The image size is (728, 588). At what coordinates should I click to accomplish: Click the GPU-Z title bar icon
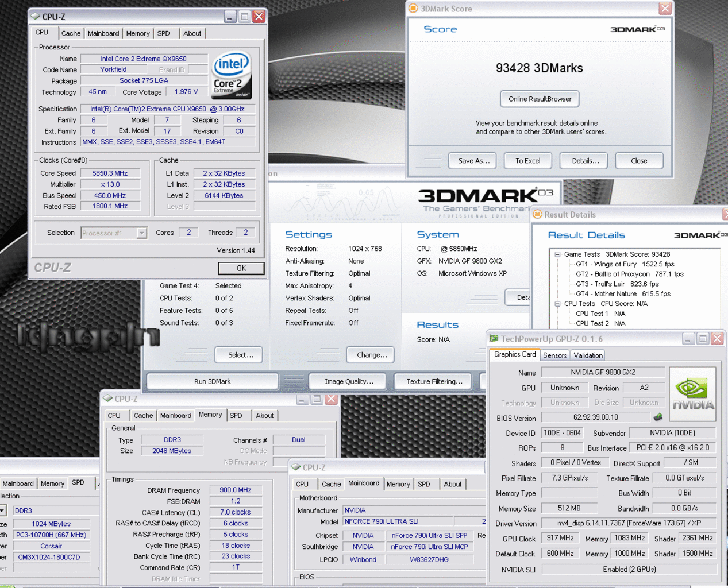coord(494,339)
